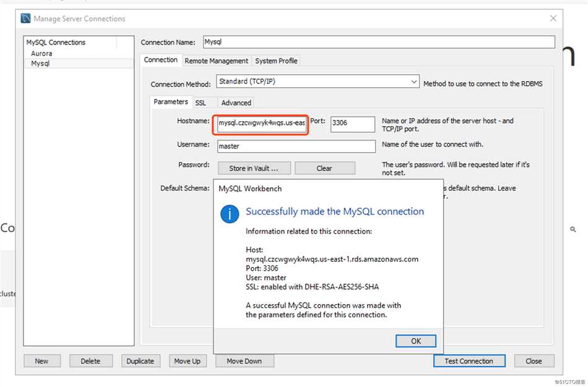Click the 'Port: 3306' line in the dialog
This screenshot has width=588, height=387.
click(x=262, y=268)
